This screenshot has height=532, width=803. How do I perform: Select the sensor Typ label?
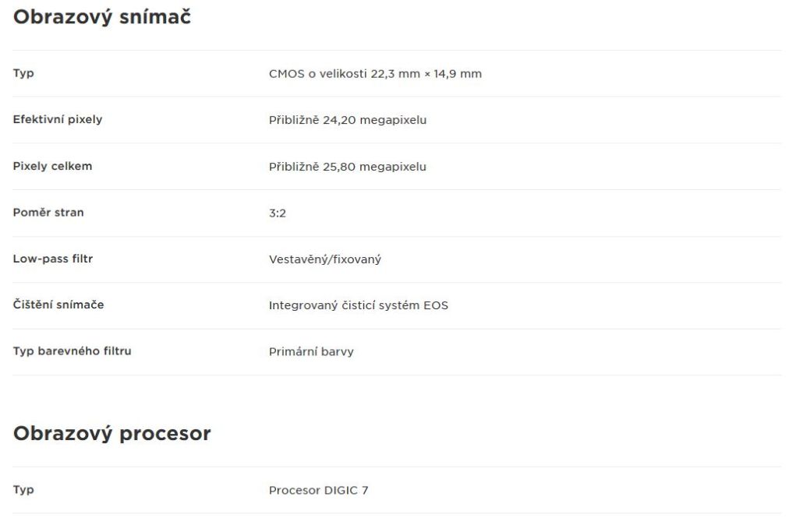[23, 73]
